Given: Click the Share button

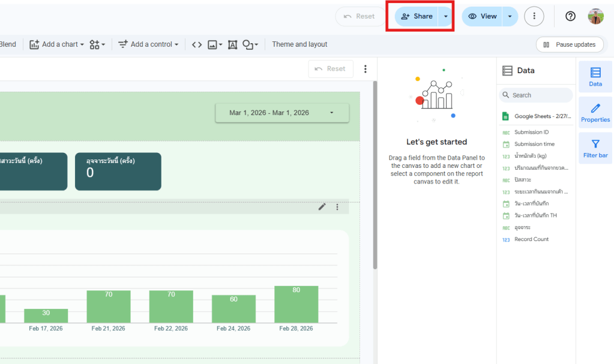Looking at the screenshot, I should [x=417, y=16].
